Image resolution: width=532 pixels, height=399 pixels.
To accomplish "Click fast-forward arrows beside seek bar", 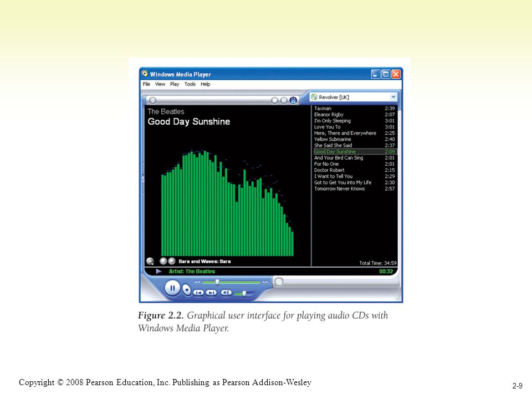I will pyautogui.click(x=265, y=282).
